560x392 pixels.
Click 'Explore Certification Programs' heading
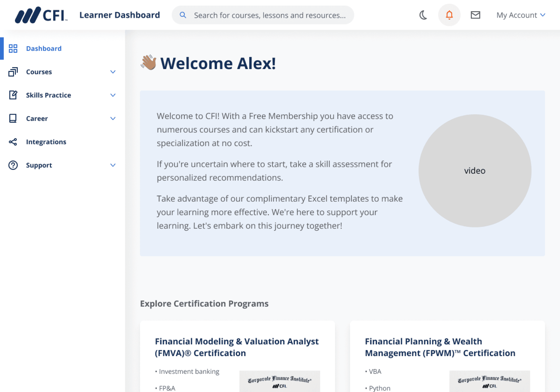pyautogui.click(x=204, y=303)
